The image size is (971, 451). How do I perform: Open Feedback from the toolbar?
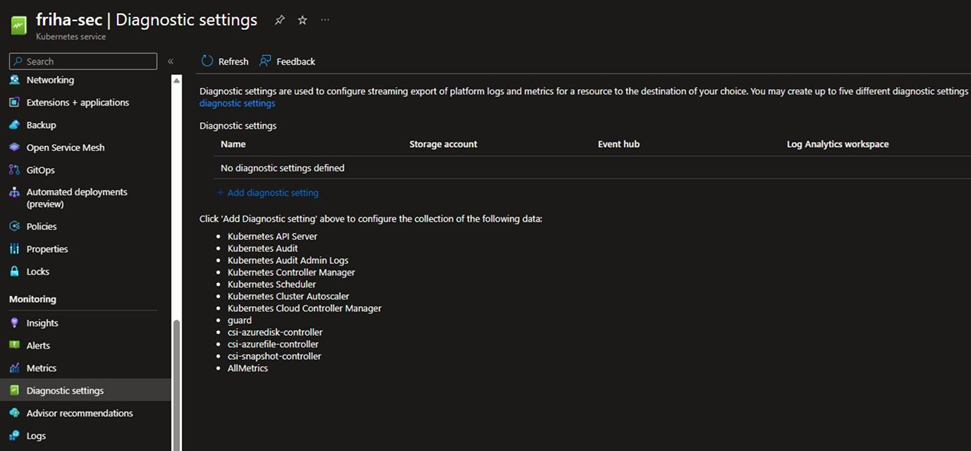click(287, 61)
